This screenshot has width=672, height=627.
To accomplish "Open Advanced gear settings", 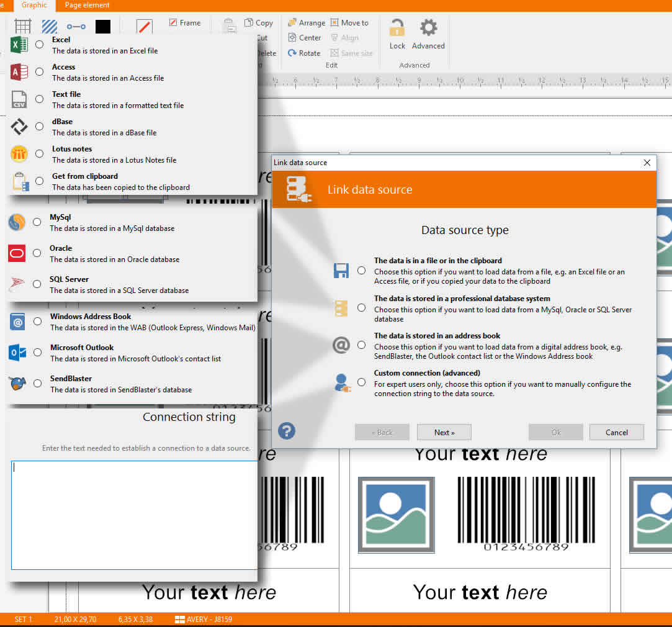I will (428, 28).
